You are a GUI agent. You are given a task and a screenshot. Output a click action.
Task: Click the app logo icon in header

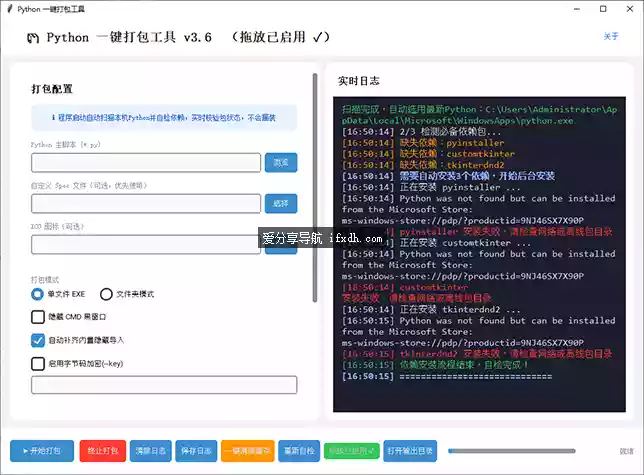[x=33, y=38]
